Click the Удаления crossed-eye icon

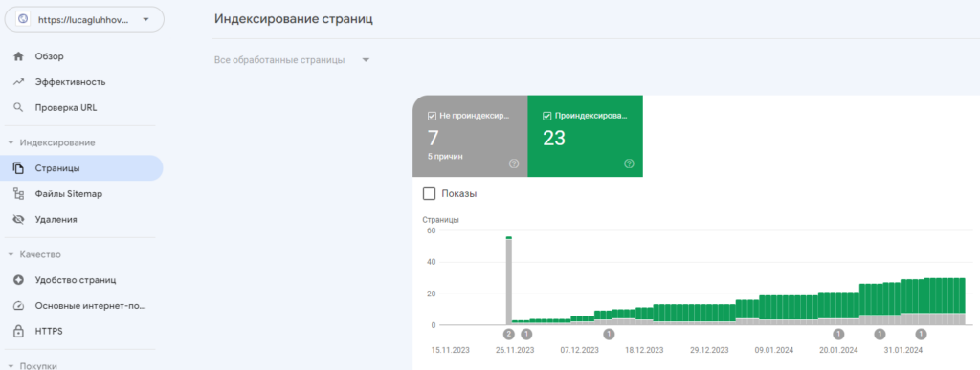tap(18, 220)
